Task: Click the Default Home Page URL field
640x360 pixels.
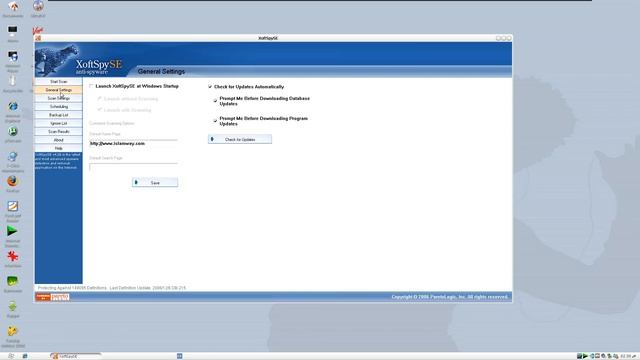Action: 133,143
